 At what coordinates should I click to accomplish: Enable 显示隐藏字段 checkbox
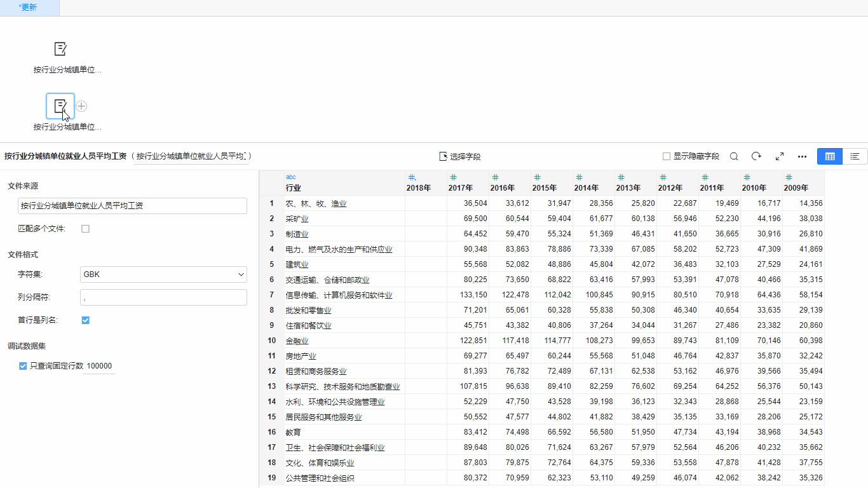click(x=667, y=156)
